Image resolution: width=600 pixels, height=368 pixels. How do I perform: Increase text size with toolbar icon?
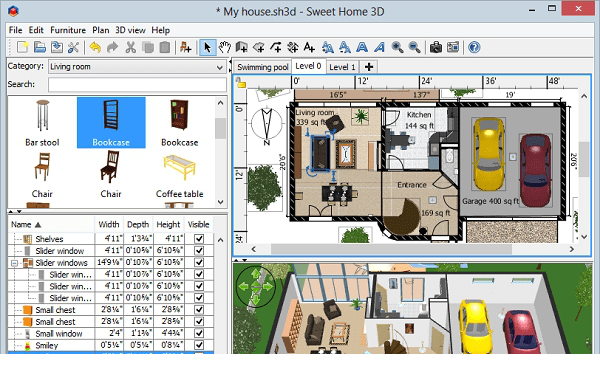(328, 47)
